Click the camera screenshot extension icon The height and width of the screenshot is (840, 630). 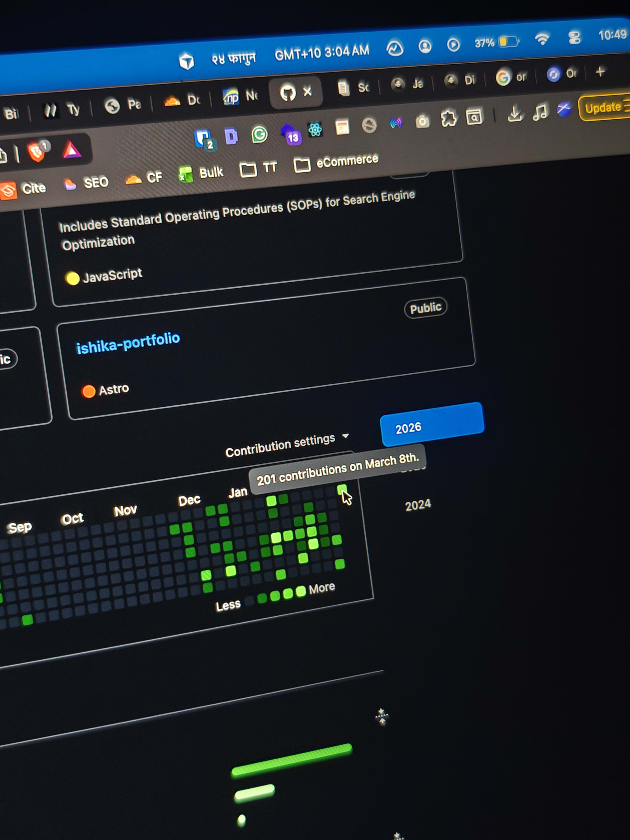coord(422,122)
